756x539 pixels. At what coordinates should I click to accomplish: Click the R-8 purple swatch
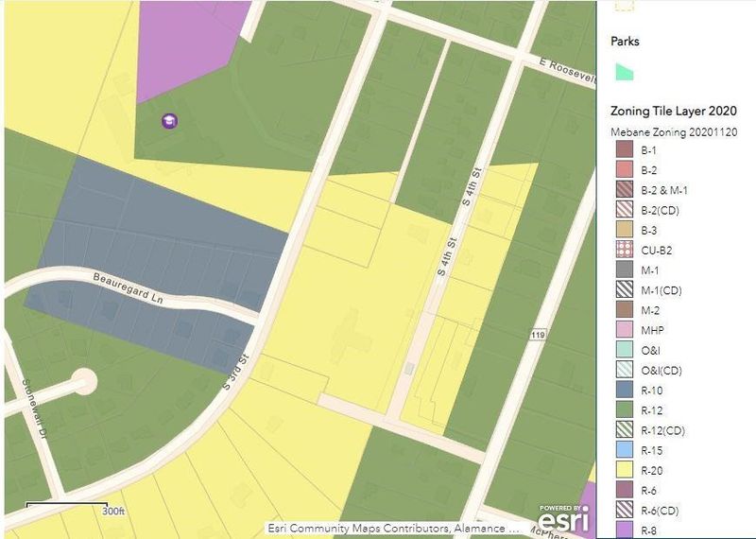pyautogui.click(x=625, y=530)
